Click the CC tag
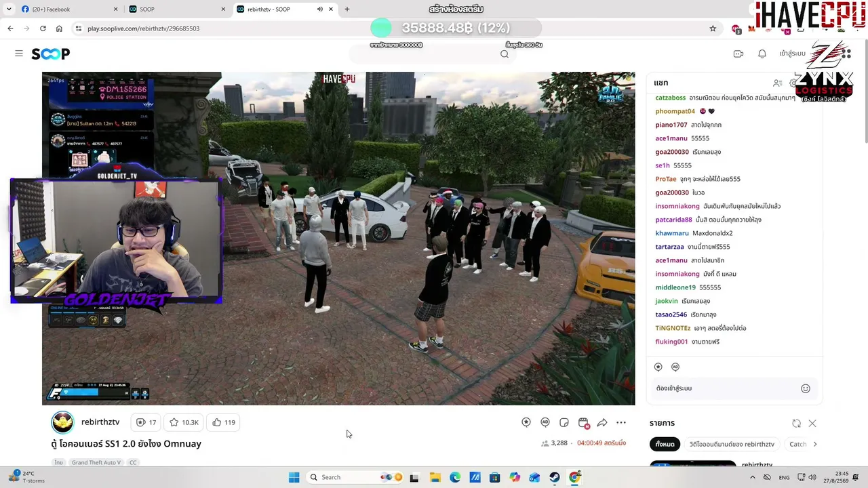The width and height of the screenshot is (868, 488). 133,462
